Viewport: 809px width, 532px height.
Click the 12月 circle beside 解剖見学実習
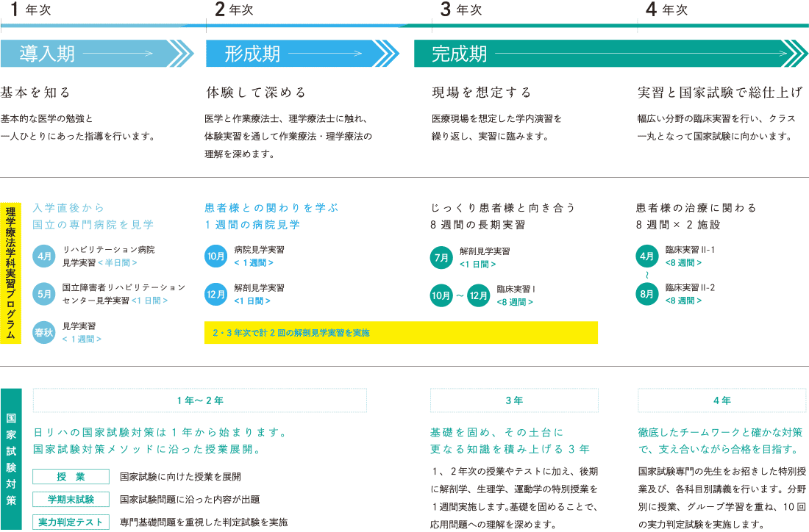pos(216,294)
